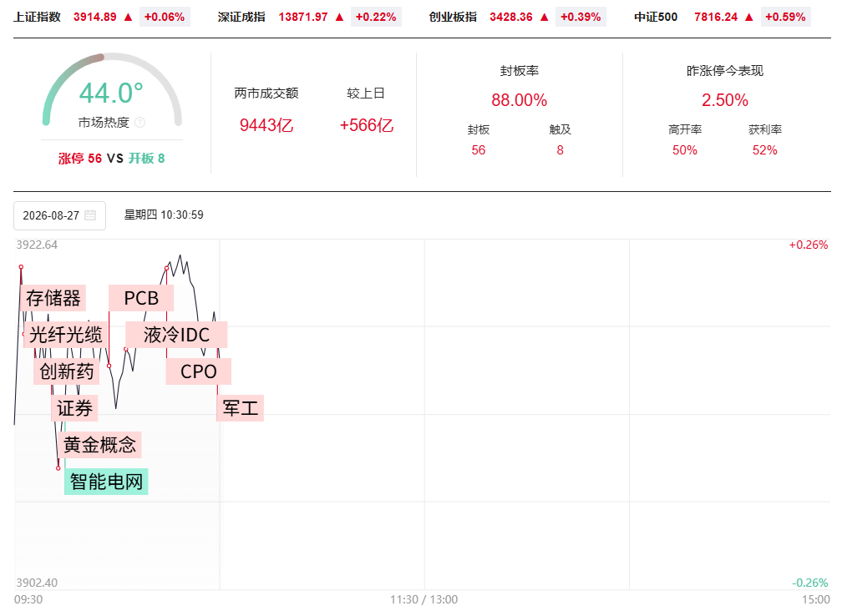Select the 存储器 sector label

pos(53,298)
